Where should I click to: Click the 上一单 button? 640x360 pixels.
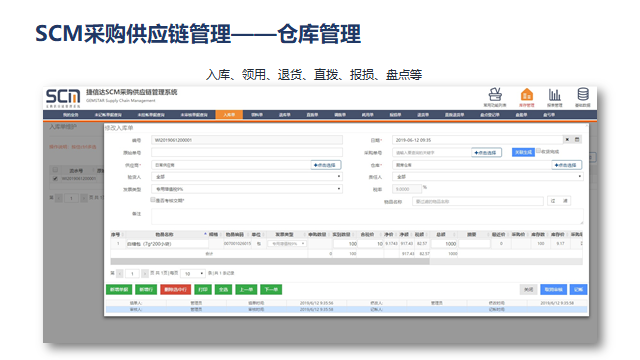[246, 290]
